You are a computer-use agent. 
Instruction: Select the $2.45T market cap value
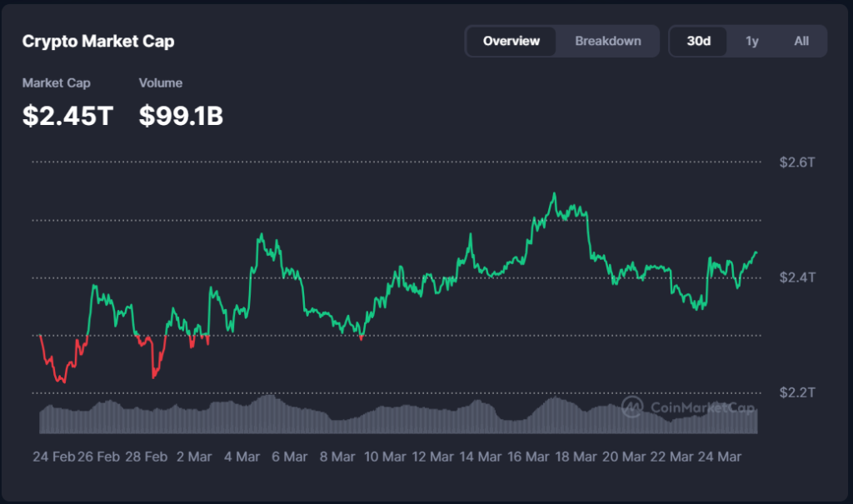coord(67,116)
